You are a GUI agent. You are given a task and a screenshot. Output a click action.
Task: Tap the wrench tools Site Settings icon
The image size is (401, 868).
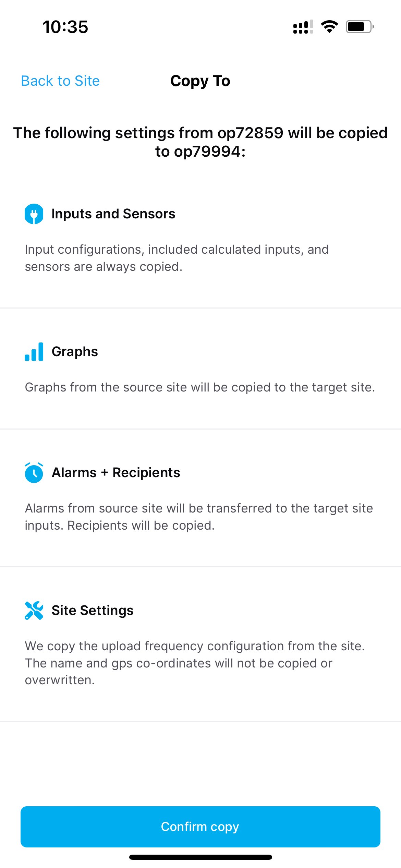34,611
